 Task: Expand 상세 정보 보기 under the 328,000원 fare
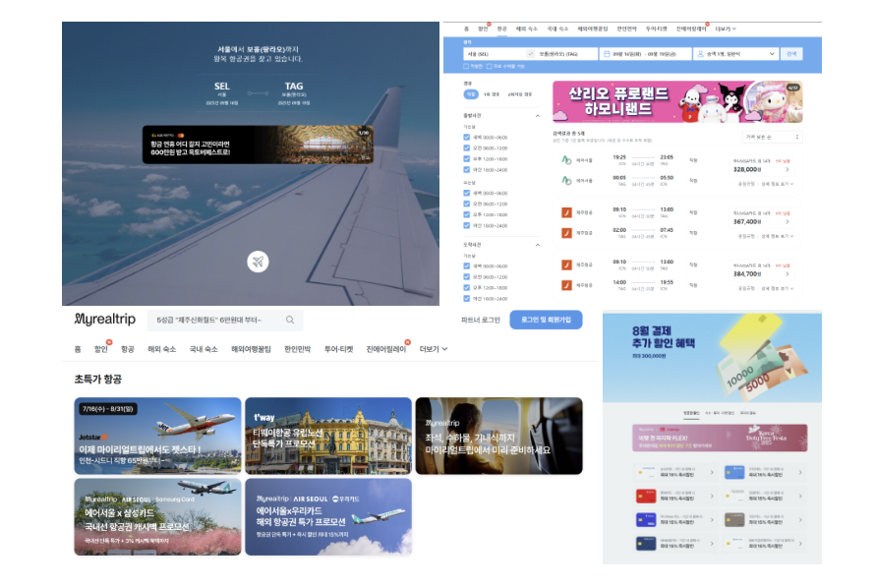tap(778, 184)
